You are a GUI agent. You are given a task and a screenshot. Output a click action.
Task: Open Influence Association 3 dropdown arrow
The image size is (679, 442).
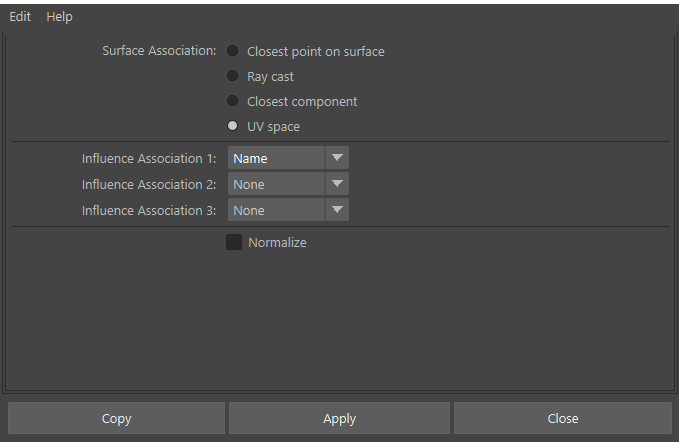pos(337,210)
